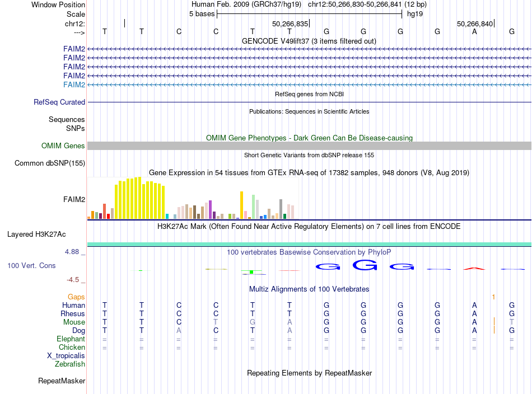Click the '5 bases' scale text
Viewport: 532px width, 394px height.
point(202,14)
